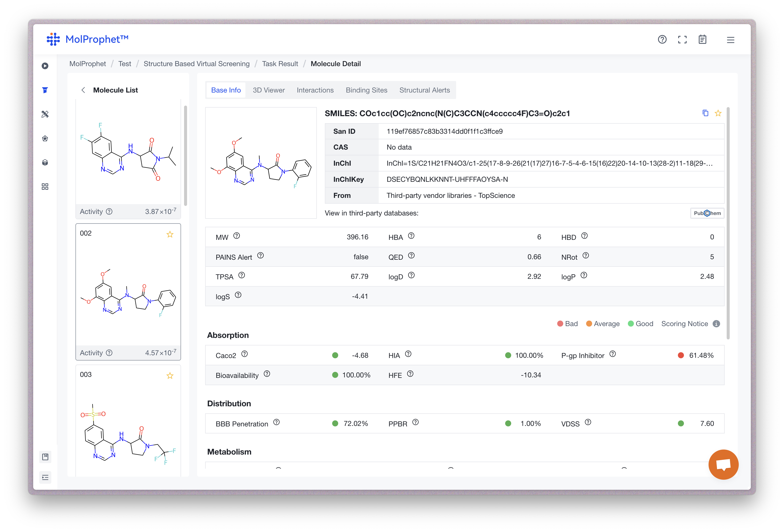Select the filter funnel sidebar icon
784x532 pixels.
(45, 90)
